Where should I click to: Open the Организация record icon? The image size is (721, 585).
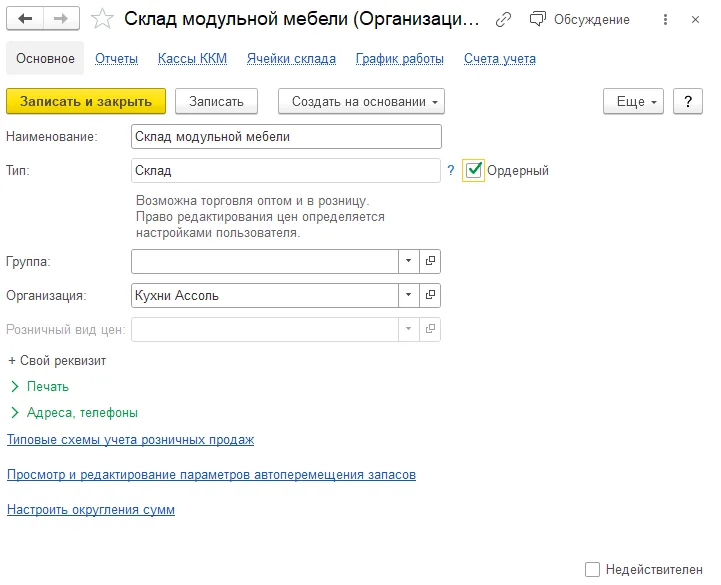coord(430,295)
